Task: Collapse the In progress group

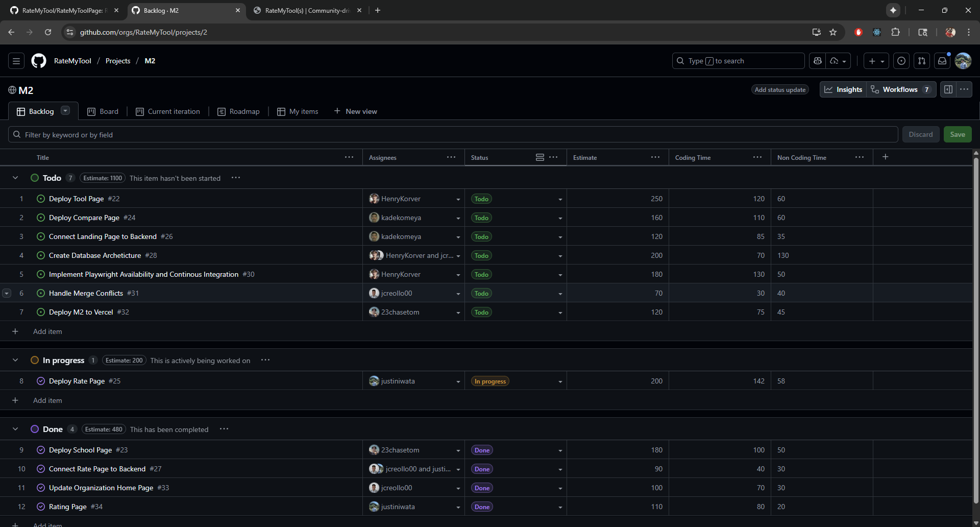Action: [15, 360]
